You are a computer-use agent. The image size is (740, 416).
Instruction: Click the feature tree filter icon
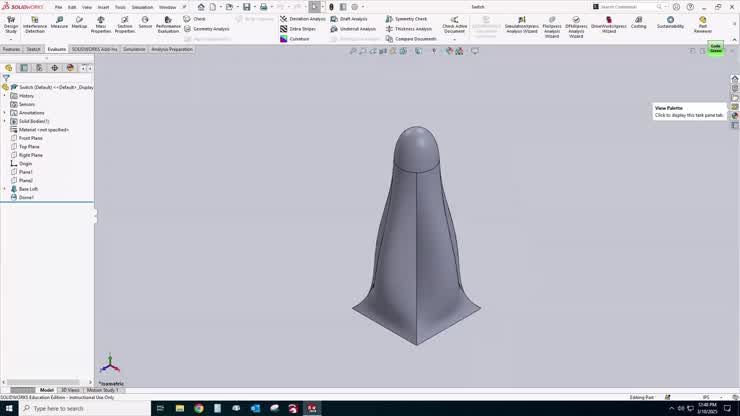point(6,78)
